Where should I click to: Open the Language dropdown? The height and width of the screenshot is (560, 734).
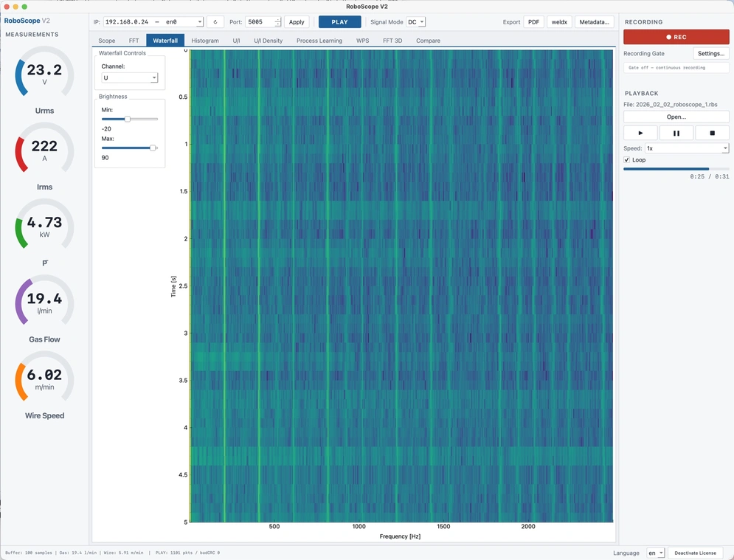tap(655, 553)
